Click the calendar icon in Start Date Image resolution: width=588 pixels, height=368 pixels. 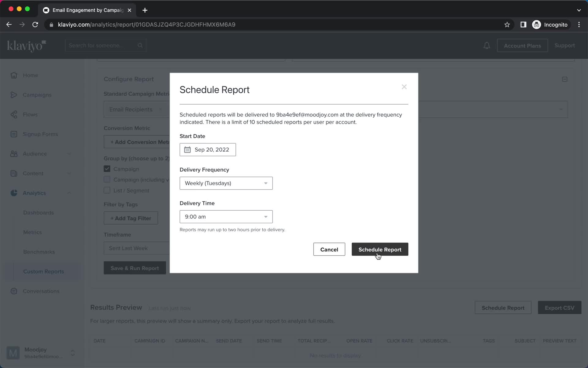click(187, 150)
